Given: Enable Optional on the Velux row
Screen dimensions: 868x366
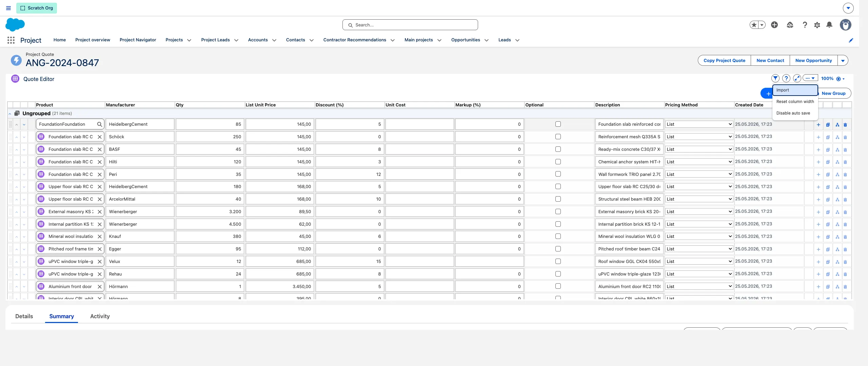Looking at the screenshot, I should click(558, 262).
